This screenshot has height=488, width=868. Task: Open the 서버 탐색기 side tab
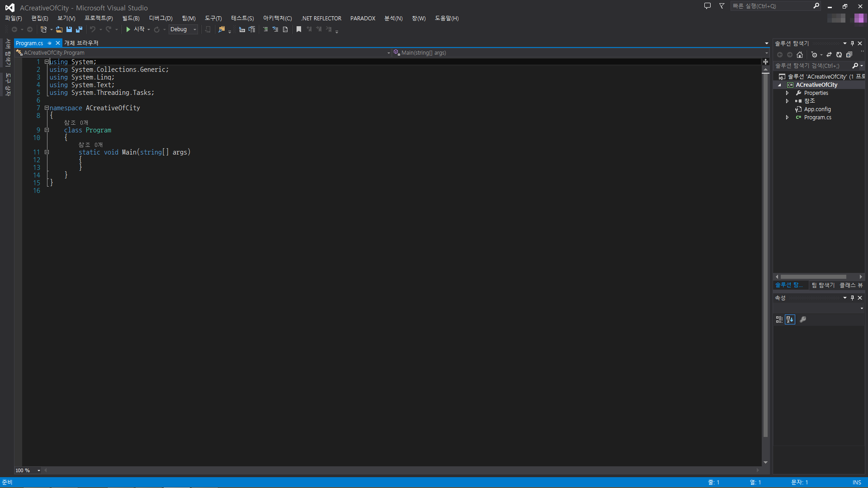pyautogui.click(x=7, y=53)
